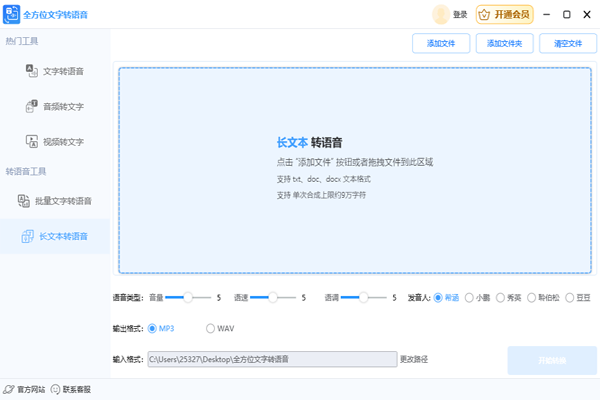The width and height of the screenshot is (600, 400).
Task: Click the 热门工具 section label
Action: [x=22, y=41]
